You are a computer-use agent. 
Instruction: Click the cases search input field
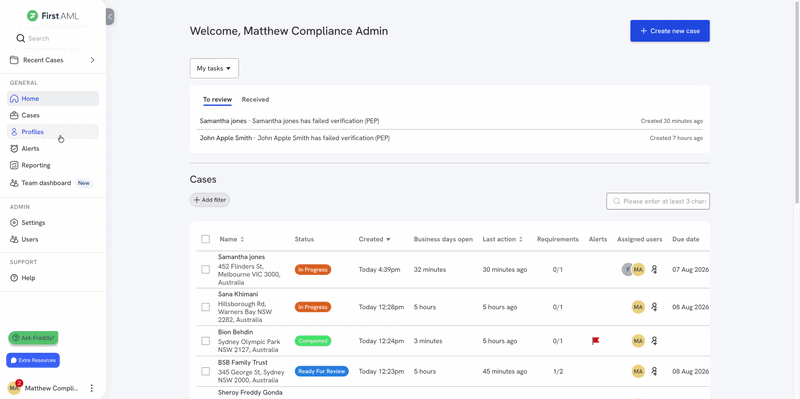658,202
